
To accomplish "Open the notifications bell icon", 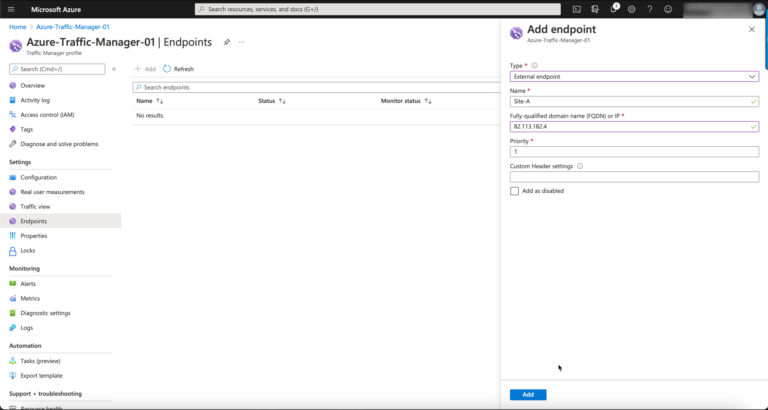I will point(613,9).
